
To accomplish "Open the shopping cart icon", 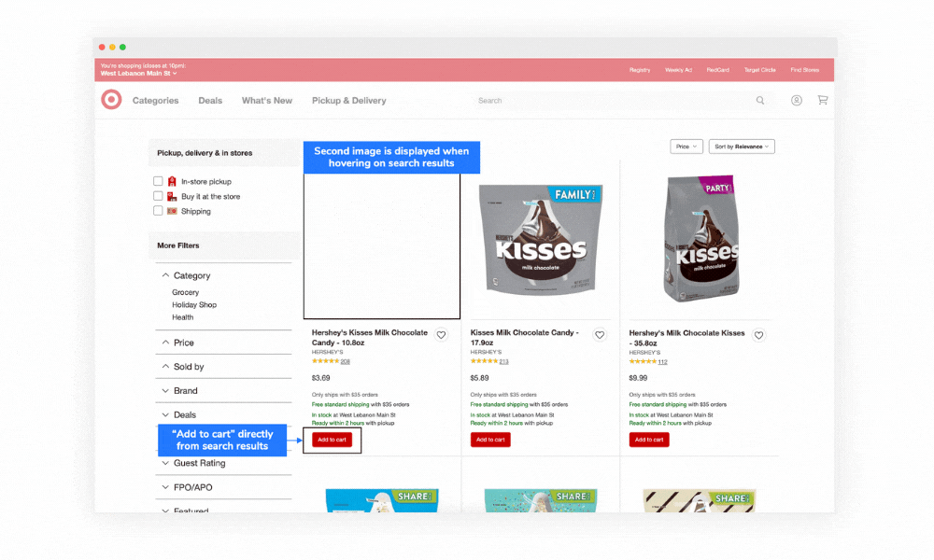I will (823, 100).
